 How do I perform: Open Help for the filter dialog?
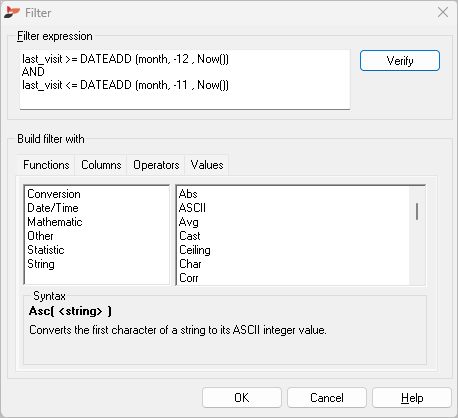coord(412,398)
